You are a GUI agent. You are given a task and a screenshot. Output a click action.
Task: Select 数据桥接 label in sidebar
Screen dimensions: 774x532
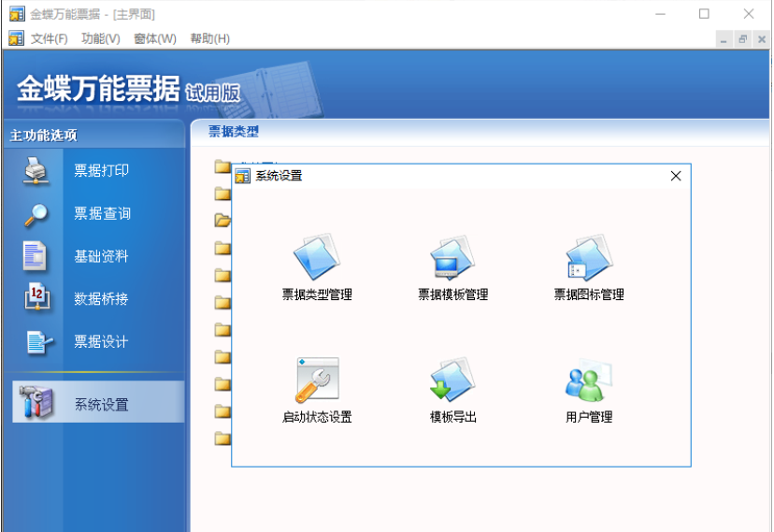[x=101, y=299]
